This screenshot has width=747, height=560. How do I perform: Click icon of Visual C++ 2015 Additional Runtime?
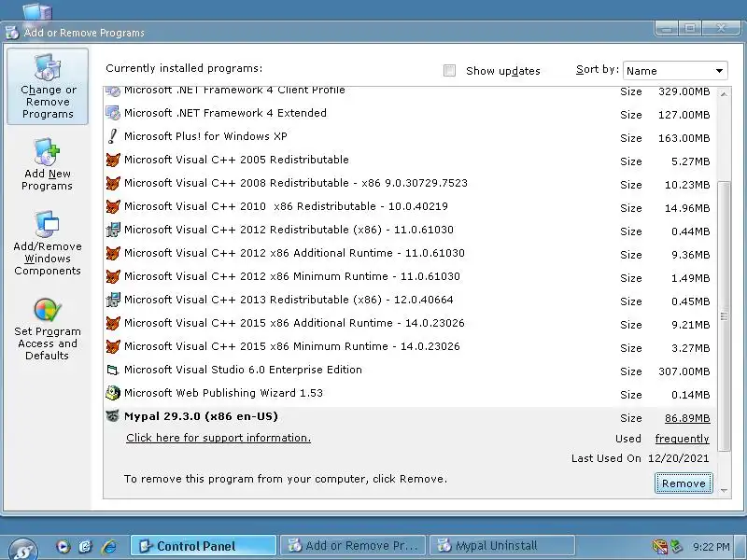click(x=113, y=323)
